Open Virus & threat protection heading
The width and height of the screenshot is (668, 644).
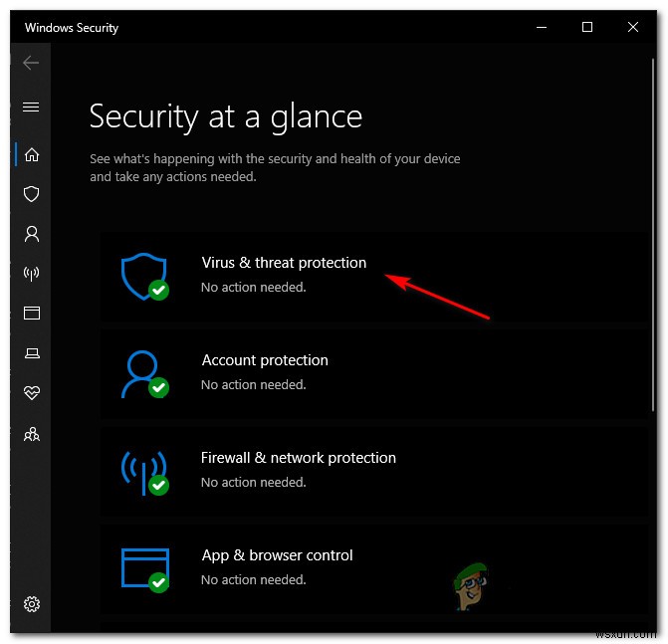pyautogui.click(x=284, y=263)
